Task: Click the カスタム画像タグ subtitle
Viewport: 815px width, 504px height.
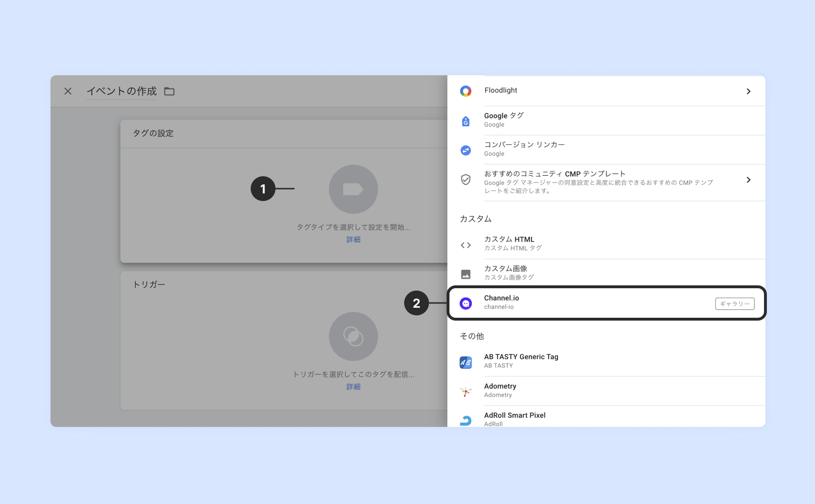Action: click(509, 277)
